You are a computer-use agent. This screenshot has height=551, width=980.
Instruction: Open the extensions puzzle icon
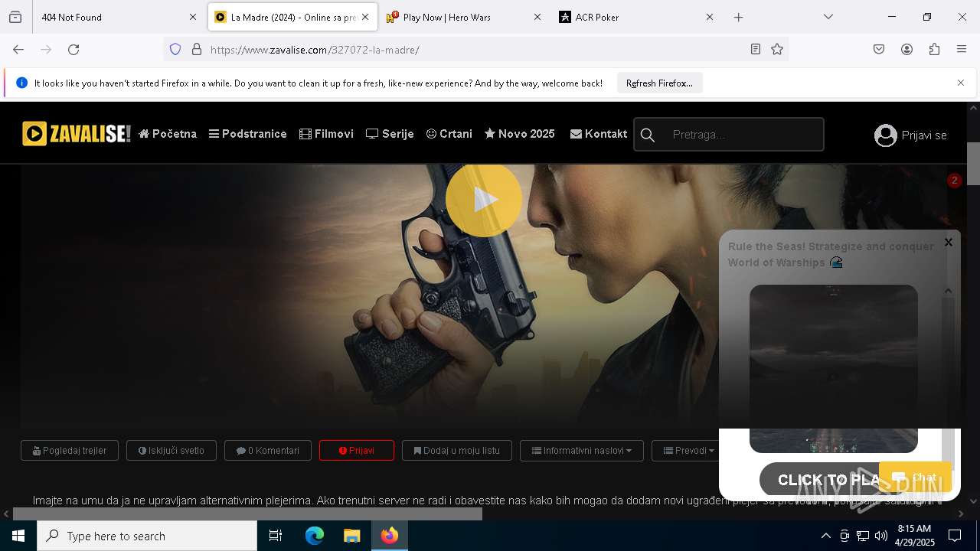point(934,50)
